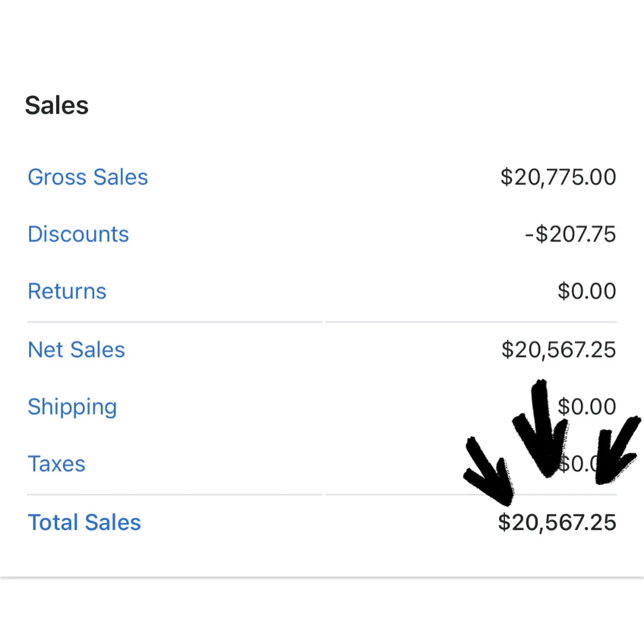The image size is (644, 644).
Task: Click the leftmost hand-drawn black arrow
Action: (490, 471)
